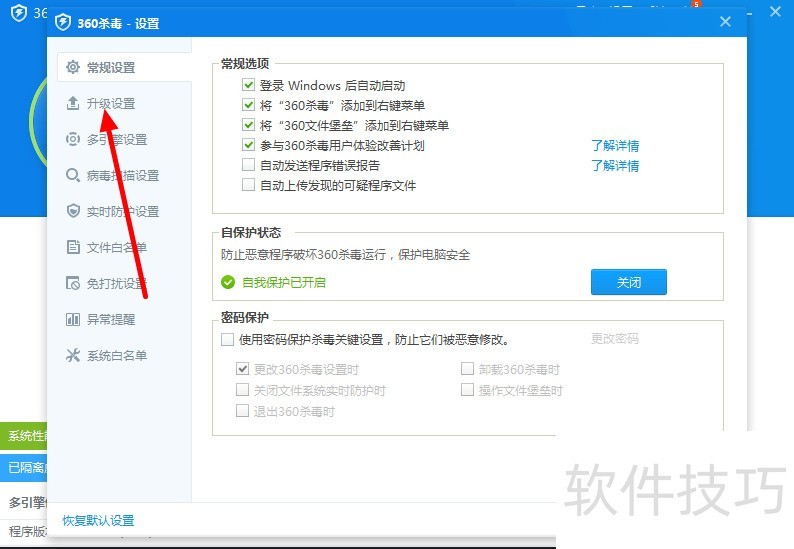The image size is (794, 549).
Task: Click the 360杀毒 - 设置 title text
Action: click(x=118, y=23)
